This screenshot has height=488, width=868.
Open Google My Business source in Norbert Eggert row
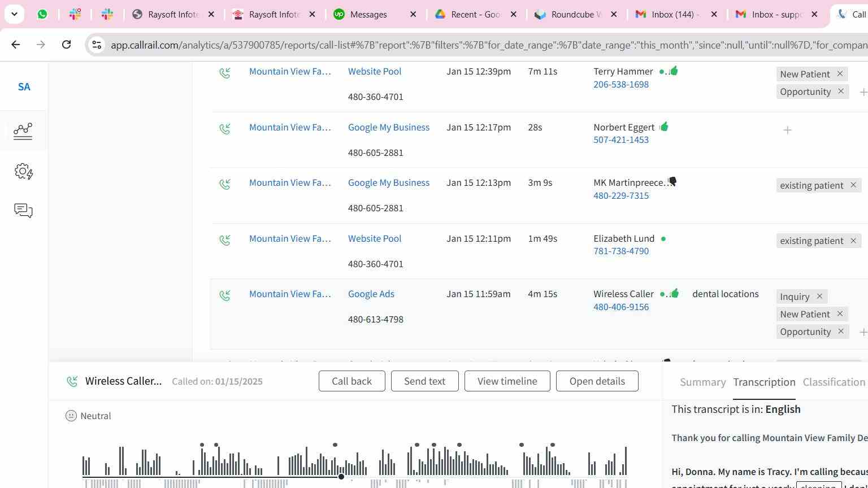coord(389,127)
